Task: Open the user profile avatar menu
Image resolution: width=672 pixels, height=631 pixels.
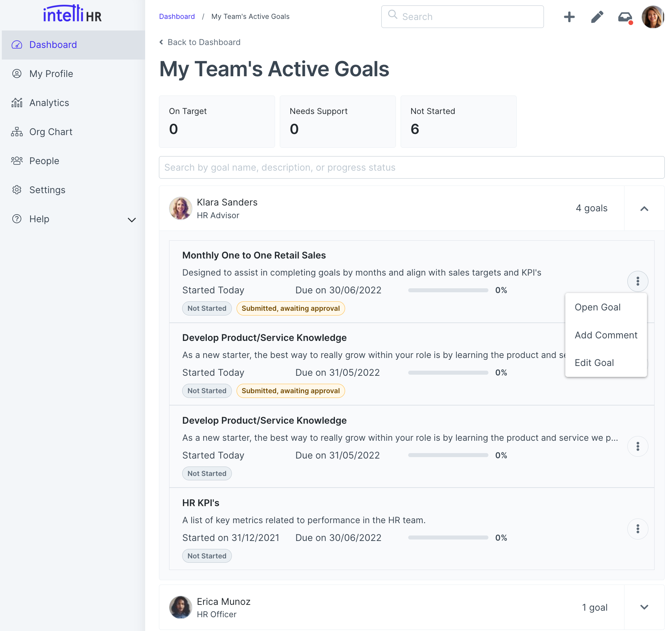Action: tap(652, 17)
